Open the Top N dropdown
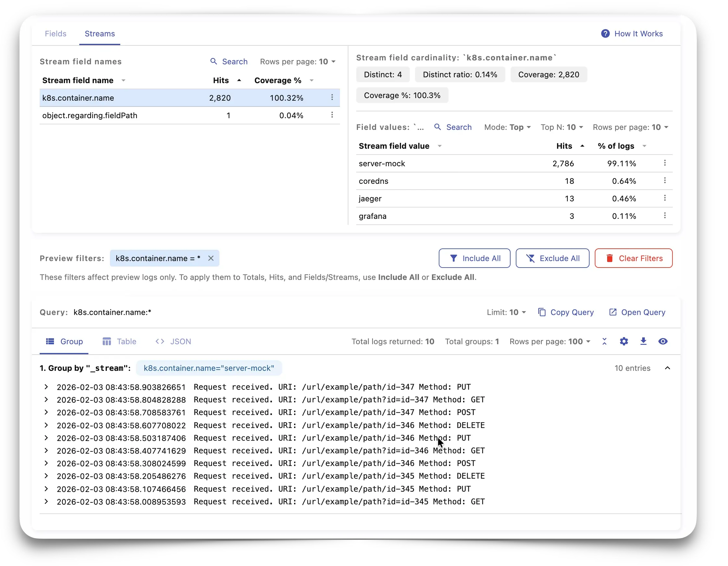The width and height of the screenshot is (728, 566). click(x=562, y=127)
